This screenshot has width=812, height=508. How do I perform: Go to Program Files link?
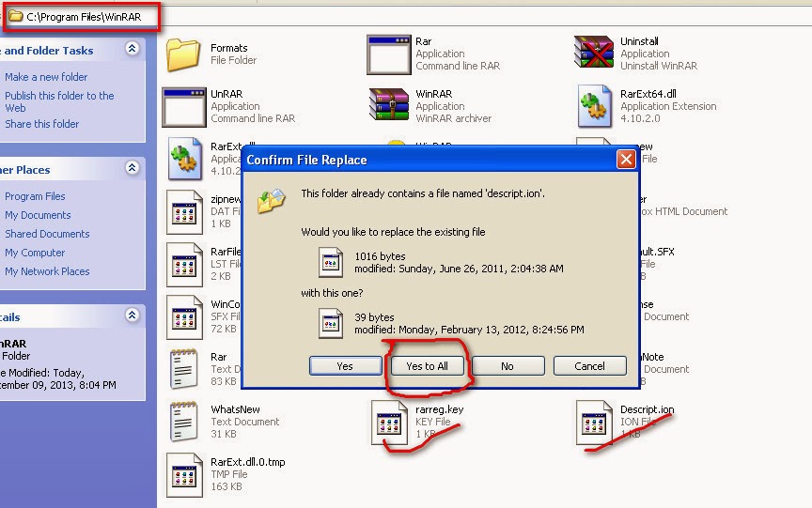tap(35, 196)
